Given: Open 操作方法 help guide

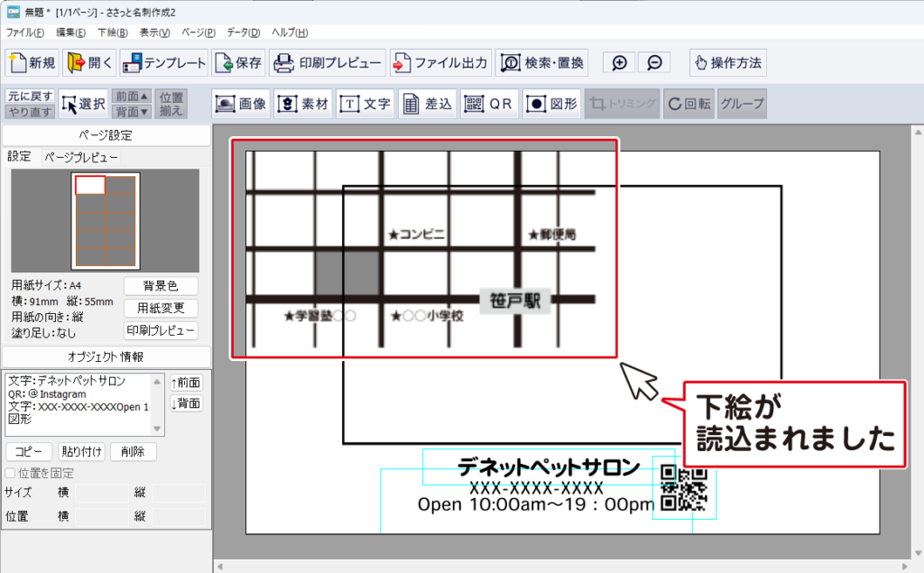Looking at the screenshot, I should (728, 62).
